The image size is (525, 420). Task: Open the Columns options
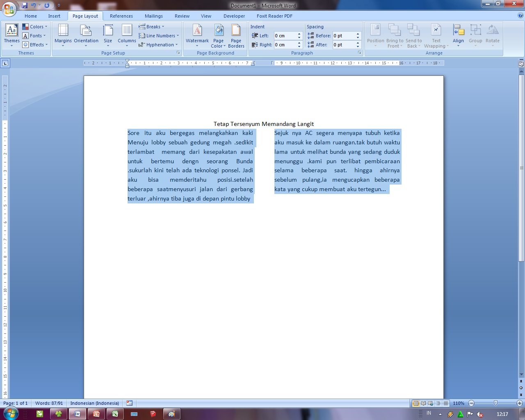[127, 35]
